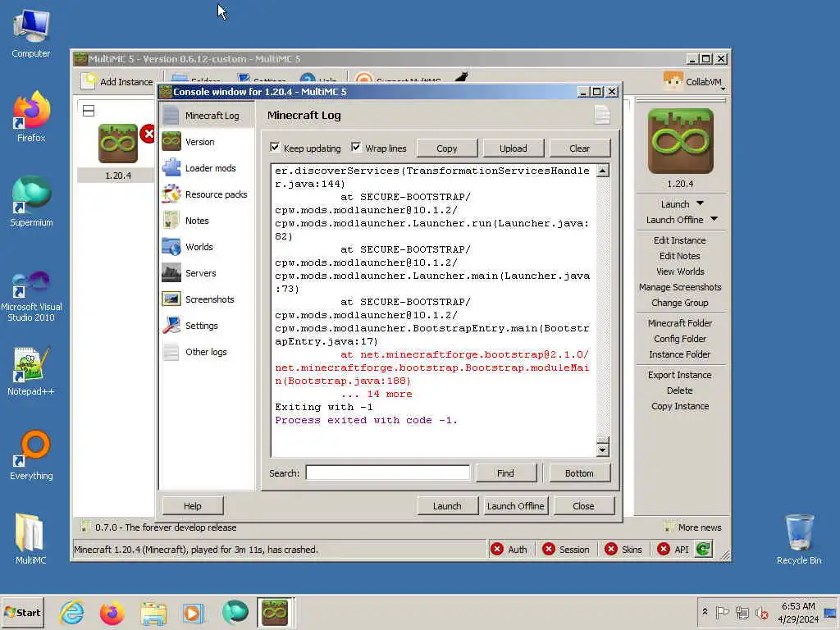Viewport: 840px width, 630px height.
Task: Click the Start button on the taskbar
Action: [22, 612]
